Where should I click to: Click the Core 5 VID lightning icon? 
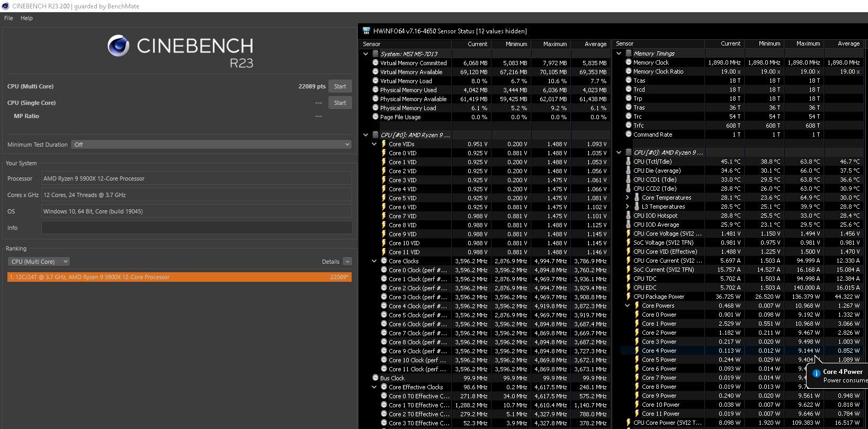(x=383, y=198)
